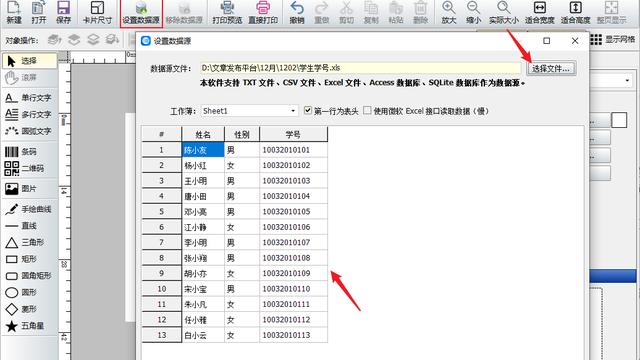
Task: Click the data source file path field
Action: pyautogui.click(x=360, y=68)
